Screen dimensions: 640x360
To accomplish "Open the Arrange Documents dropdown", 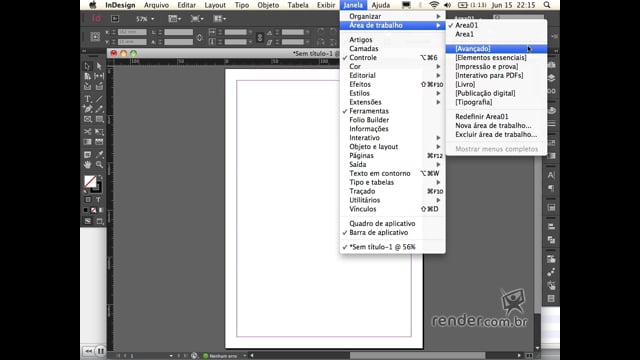I will click(220, 19).
